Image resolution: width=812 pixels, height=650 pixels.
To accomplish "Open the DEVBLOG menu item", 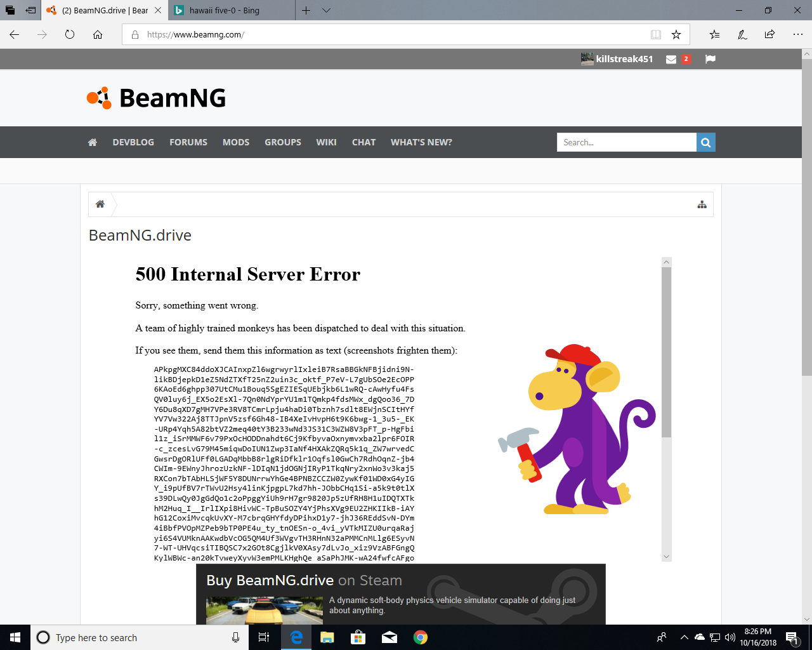I will point(133,142).
